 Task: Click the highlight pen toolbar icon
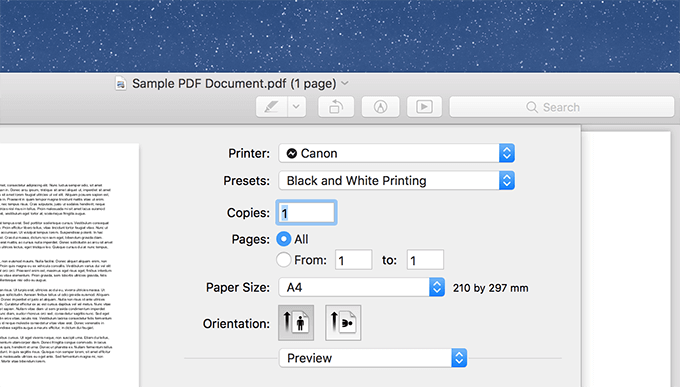click(x=271, y=107)
